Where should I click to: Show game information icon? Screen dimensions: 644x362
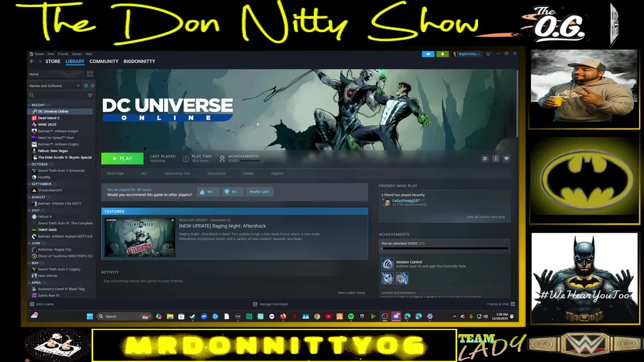496,158
